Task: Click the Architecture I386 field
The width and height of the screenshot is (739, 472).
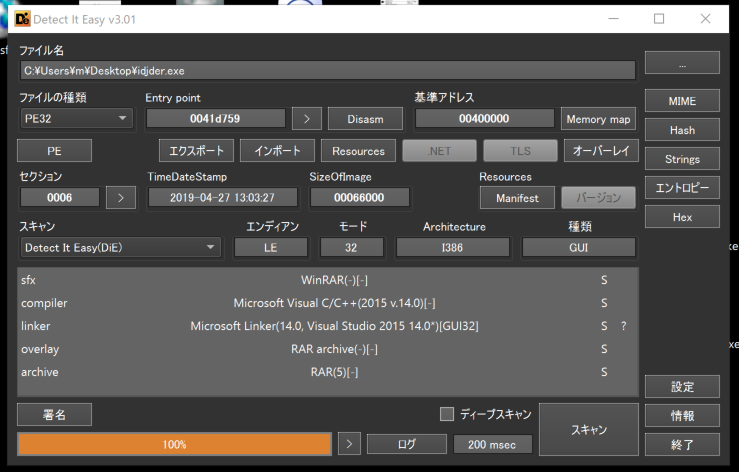Action: tap(452, 248)
